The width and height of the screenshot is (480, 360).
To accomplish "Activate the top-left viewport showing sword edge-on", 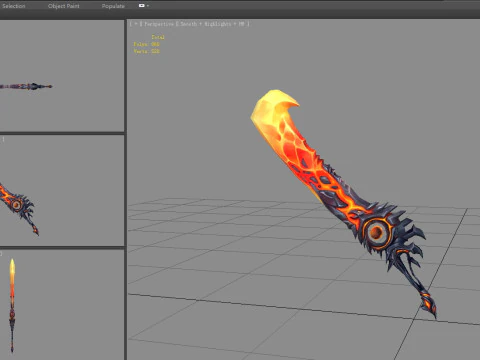I will pos(62,76).
